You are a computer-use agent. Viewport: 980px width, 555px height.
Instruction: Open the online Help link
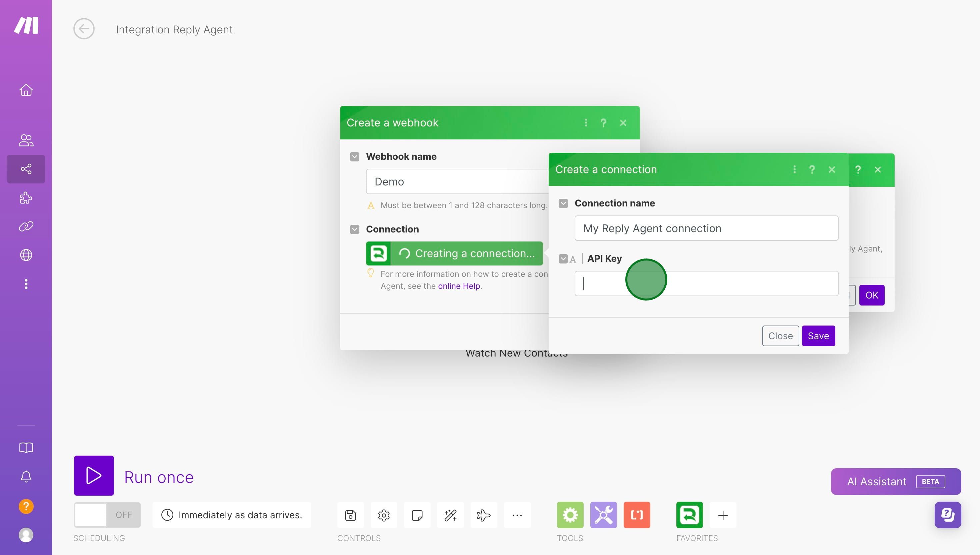(459, 286)
